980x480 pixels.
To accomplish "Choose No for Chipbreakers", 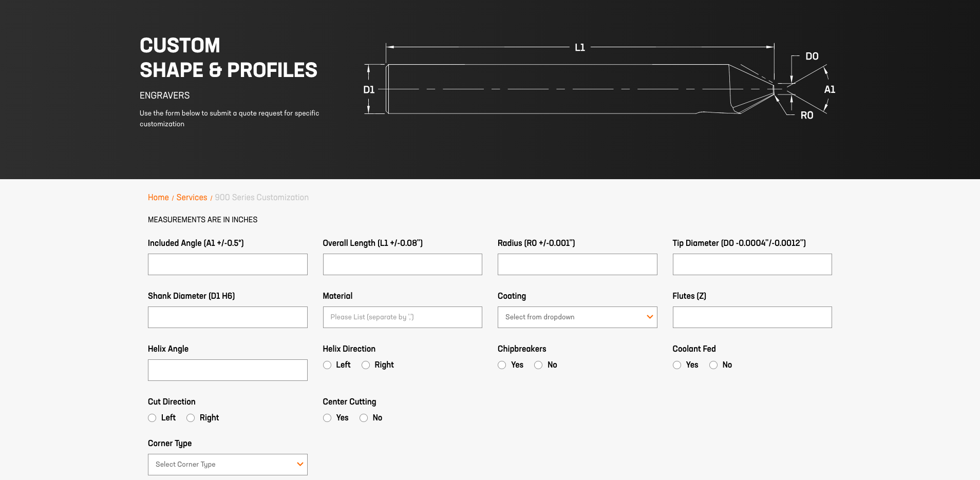I will click(538, 365).
